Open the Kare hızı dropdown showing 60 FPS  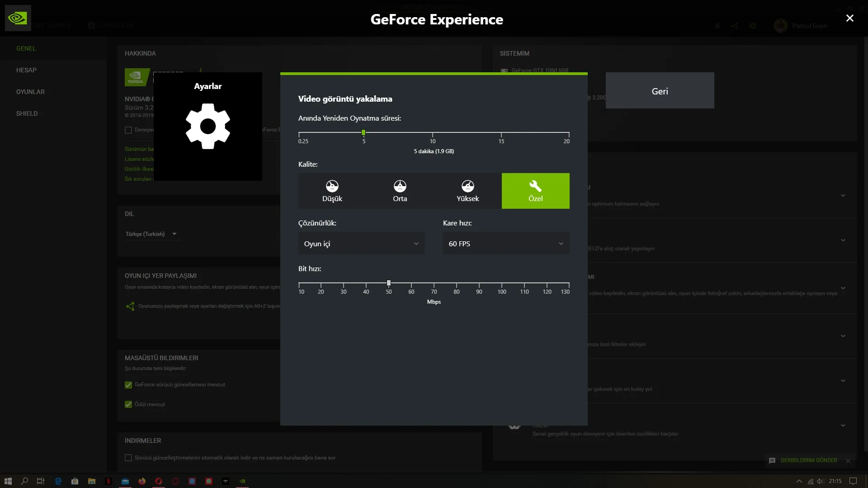pyautogui.click(x=506, y=243)
